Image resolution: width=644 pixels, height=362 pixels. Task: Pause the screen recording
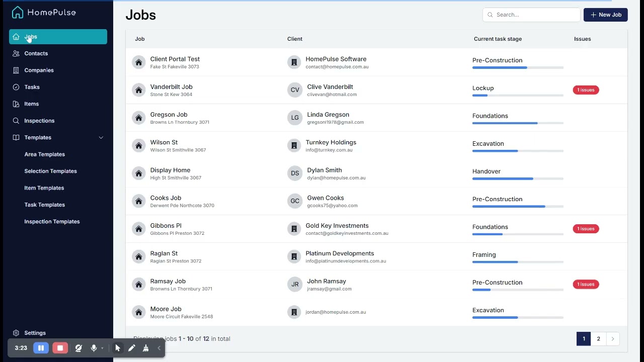coord(41,348)
